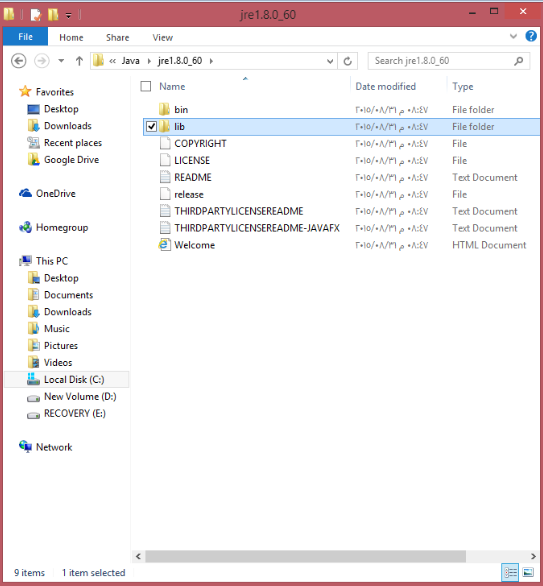Click the Back navigation arrow

click(18, 61)
